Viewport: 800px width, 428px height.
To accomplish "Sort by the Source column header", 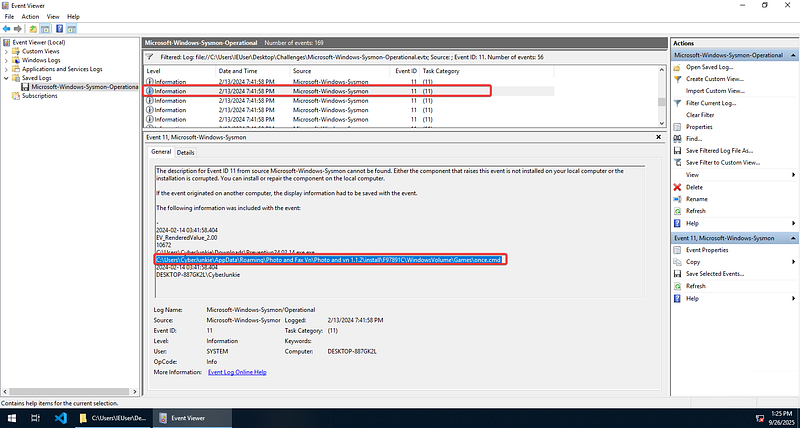I will [x=340, y=71].
